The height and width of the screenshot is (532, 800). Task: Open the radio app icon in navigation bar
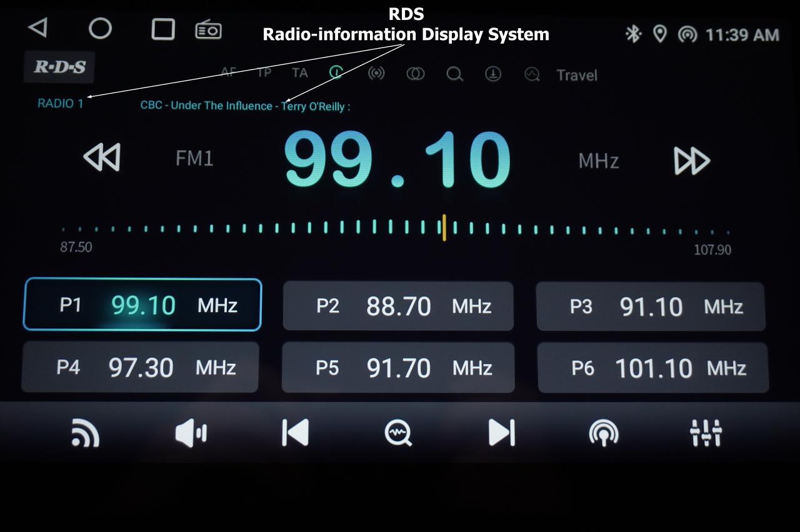pos(209,29)
